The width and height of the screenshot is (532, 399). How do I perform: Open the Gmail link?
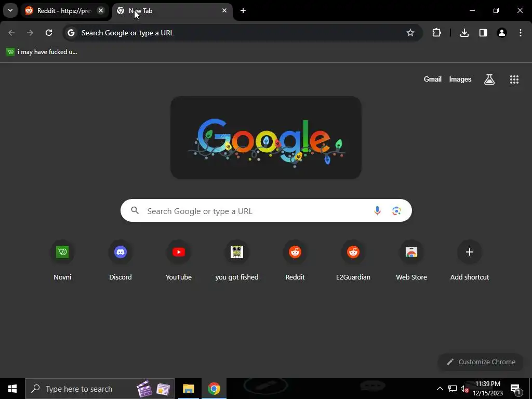tap(433, 79)
